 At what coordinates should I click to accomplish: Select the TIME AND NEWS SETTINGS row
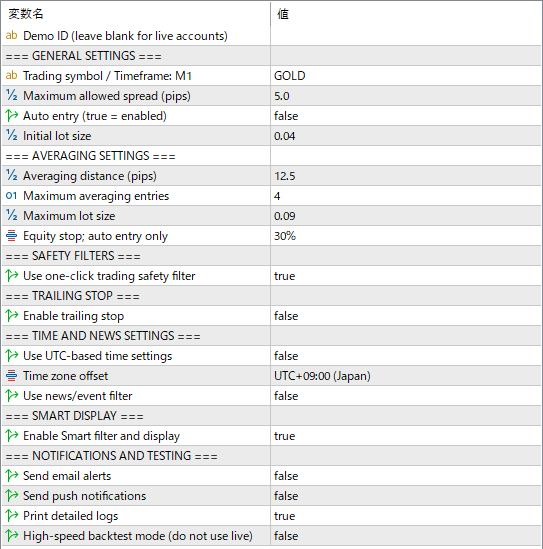pos(271,335)
